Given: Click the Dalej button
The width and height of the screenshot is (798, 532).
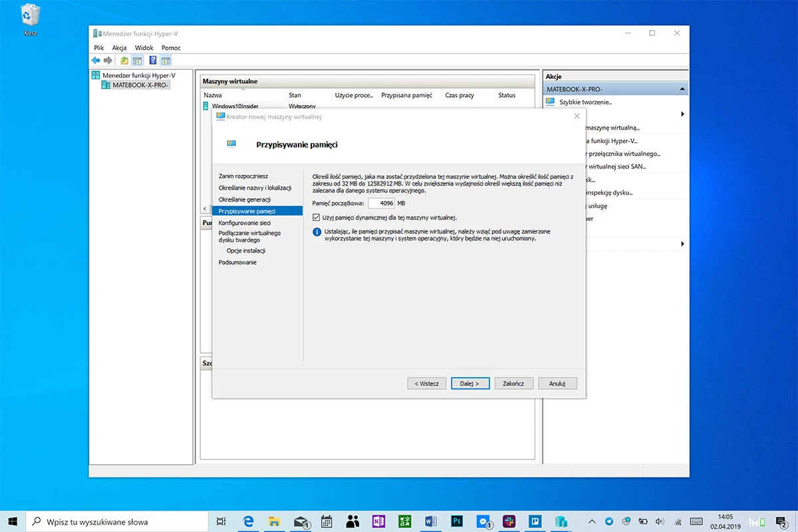Looking at the screenshot, I should 470,384.
